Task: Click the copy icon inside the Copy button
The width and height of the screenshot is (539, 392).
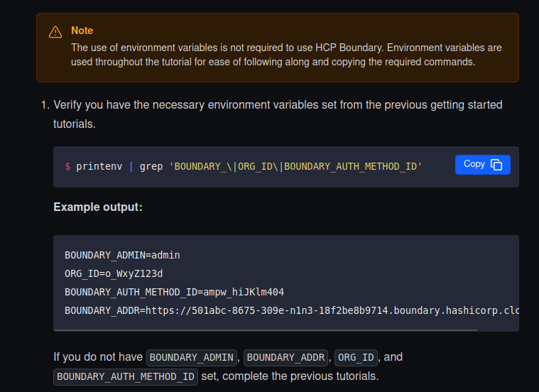Action: [x=496, y=165]
